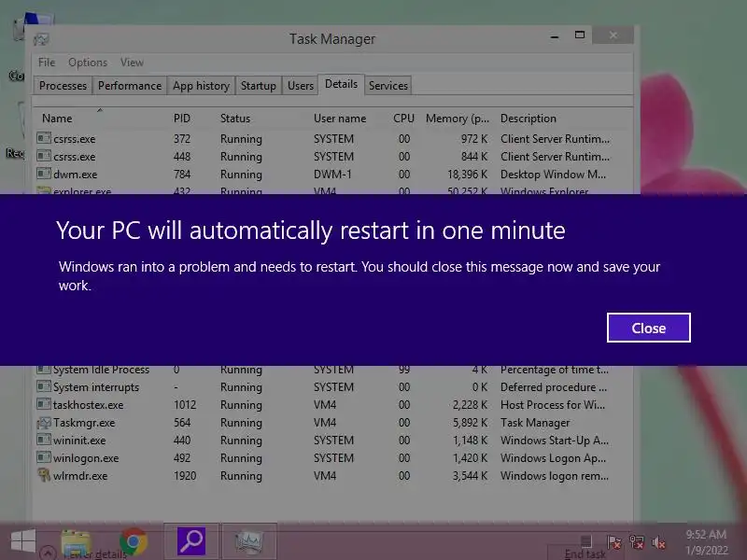The width and height of the screenshot is (747, 560).
Task: Click the dwm.exe process icon
Action: pyautogui.click(x=44, y=174)
